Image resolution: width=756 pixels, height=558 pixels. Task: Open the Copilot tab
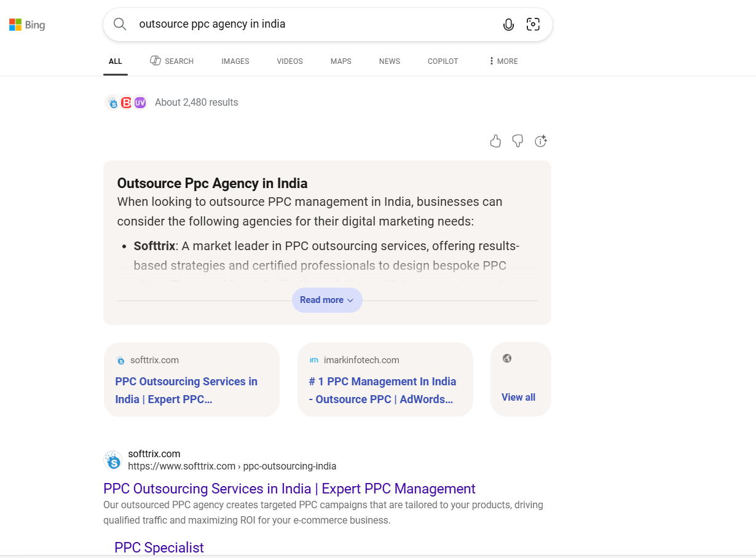point(443,61)
